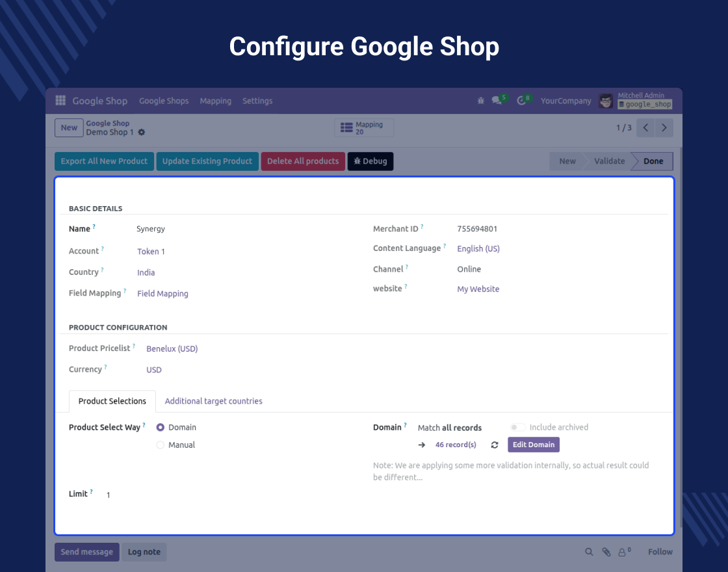Select the Validate status stage
The width and height of the screenshot is (728, 572).
pos(609,161)
